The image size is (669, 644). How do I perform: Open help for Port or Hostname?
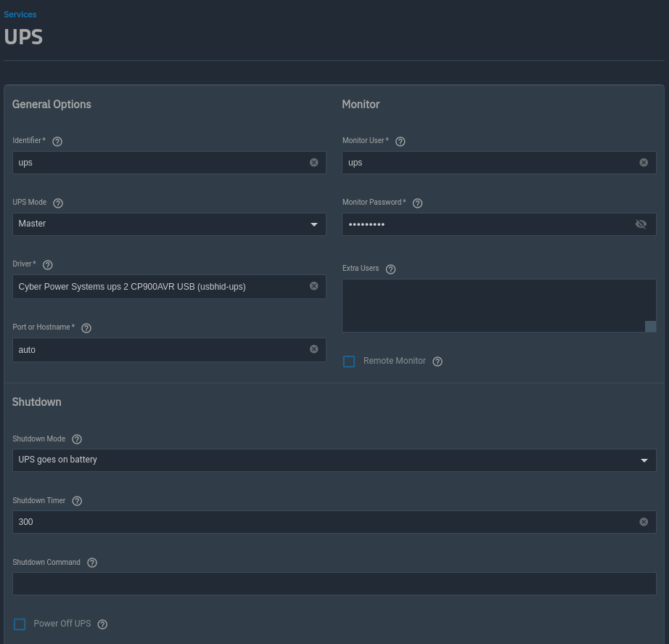pos(86,327)
